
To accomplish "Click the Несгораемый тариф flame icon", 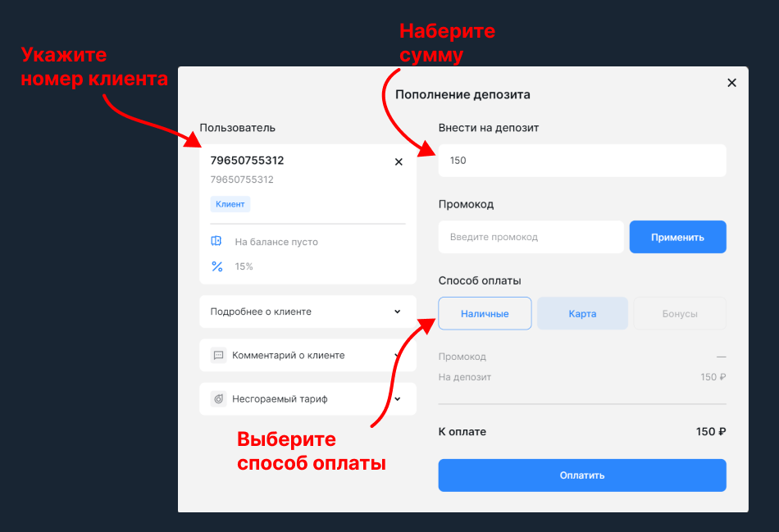I will pos(218,399).
